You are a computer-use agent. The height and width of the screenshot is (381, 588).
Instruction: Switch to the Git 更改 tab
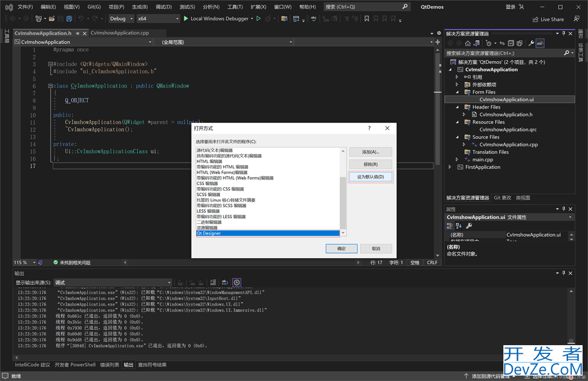(x=502, y=198)
